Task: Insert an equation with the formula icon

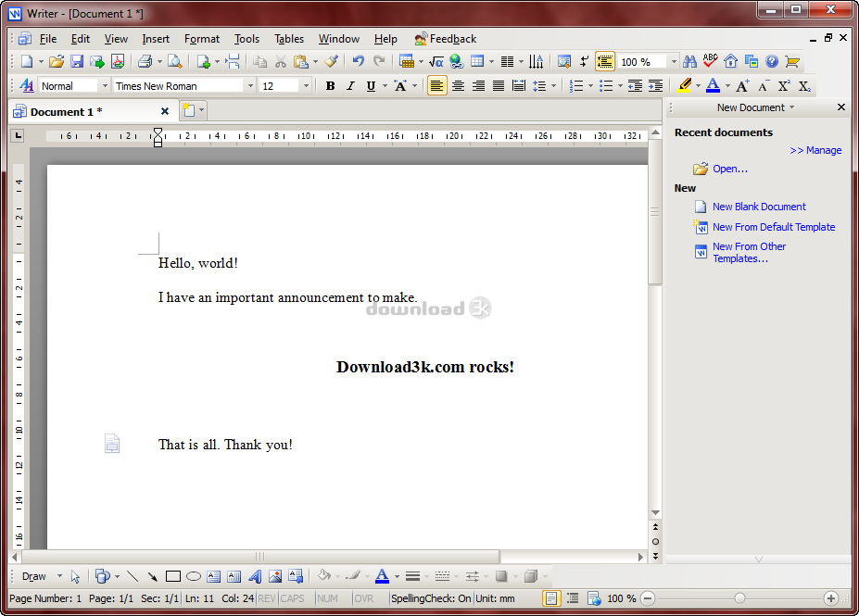Action: click(x=436, y=61)
